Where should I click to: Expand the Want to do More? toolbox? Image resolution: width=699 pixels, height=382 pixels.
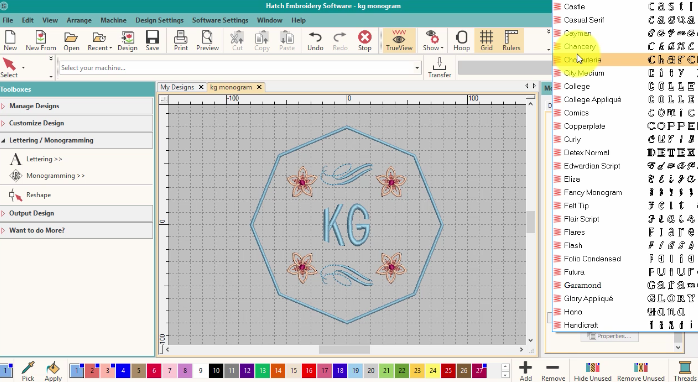76,230
